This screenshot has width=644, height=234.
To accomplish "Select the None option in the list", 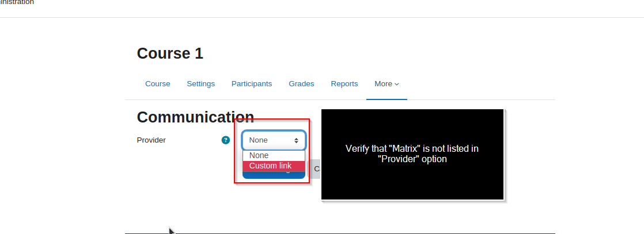I will 274,156.
